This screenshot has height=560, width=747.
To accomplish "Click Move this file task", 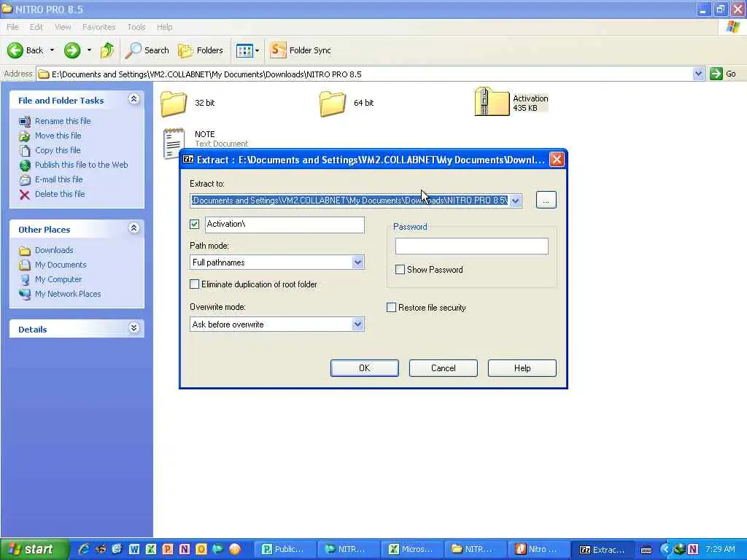I will click(x=58, y=136).
